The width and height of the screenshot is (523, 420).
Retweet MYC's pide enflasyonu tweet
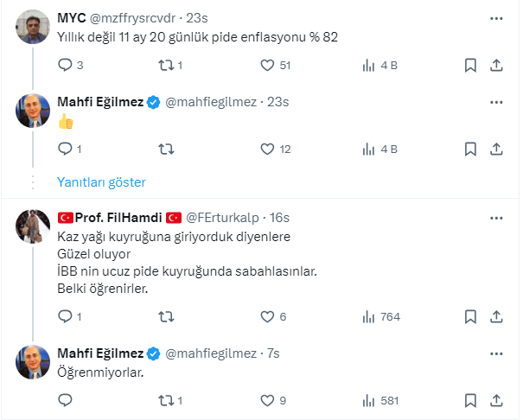click(x=165, y=65)
